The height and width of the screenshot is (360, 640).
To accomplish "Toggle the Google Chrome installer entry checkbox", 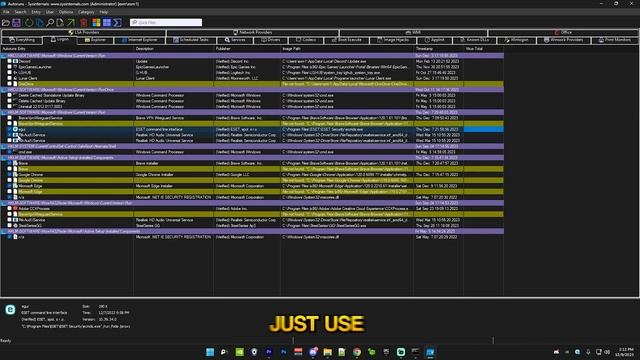I will (x=9, y=175).
